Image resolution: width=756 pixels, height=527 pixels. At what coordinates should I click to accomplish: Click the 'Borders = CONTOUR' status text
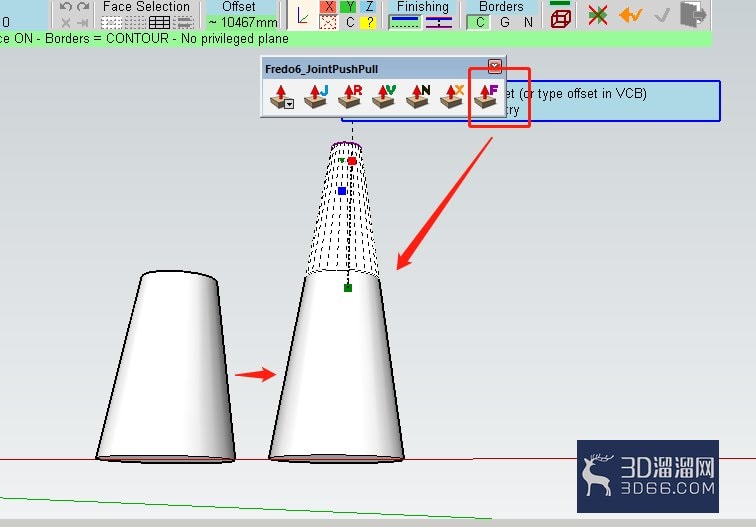(x=107, y=39)
